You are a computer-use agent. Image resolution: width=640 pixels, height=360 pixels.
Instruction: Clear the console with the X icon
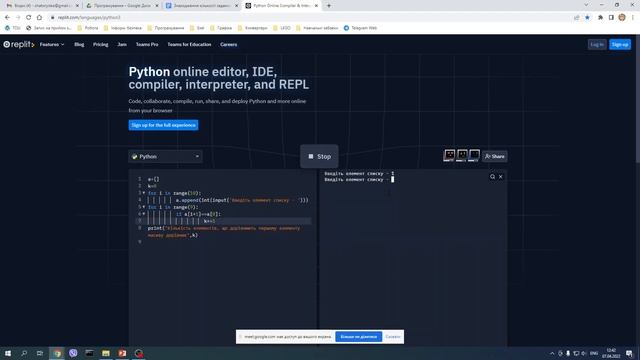point(501,177)
